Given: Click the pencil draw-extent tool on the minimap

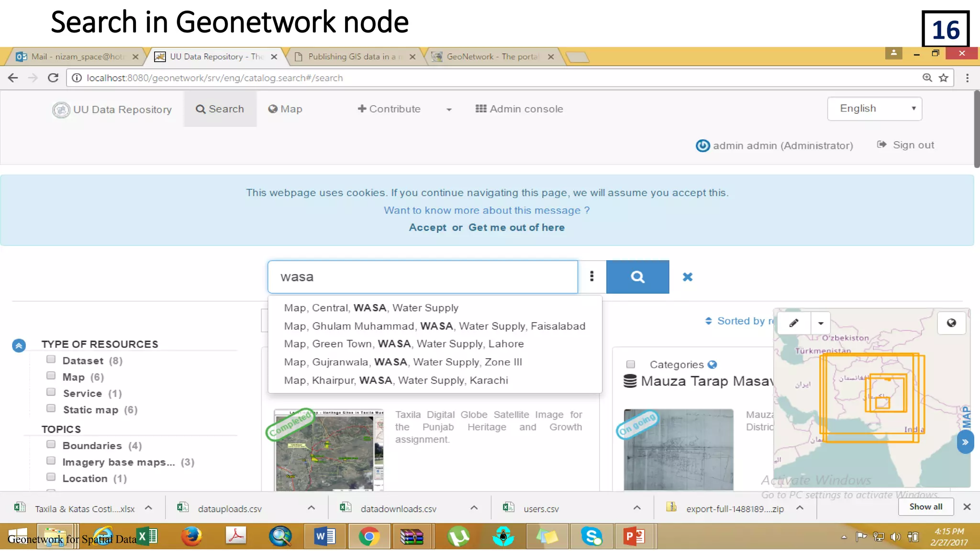Looking at the screenshot, I should point(794,323).
